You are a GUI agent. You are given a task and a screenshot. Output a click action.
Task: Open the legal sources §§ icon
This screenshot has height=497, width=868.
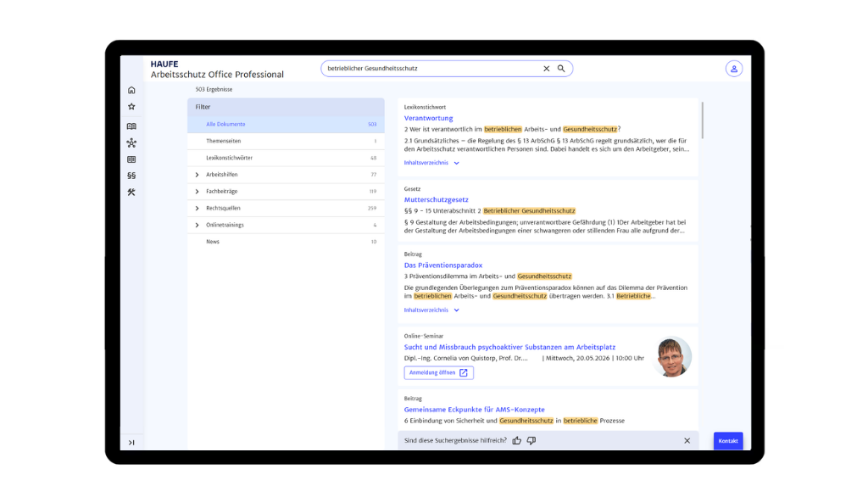[131, 176]
